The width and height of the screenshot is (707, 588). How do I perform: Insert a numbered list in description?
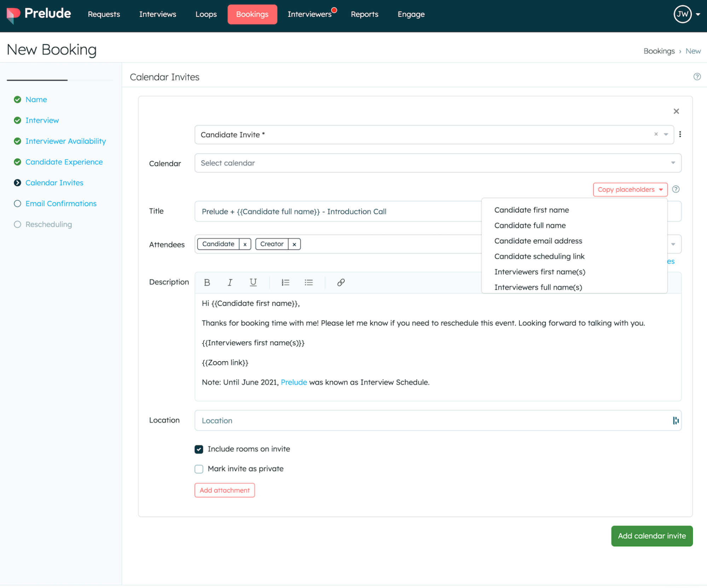coord(285,282)
